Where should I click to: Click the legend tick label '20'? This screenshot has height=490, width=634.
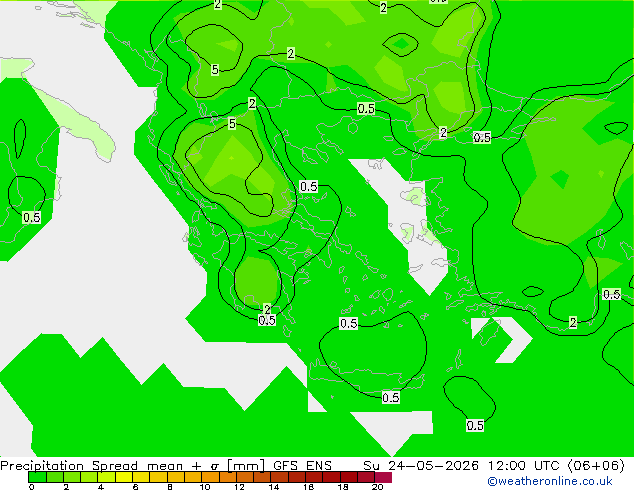[378, 487]
